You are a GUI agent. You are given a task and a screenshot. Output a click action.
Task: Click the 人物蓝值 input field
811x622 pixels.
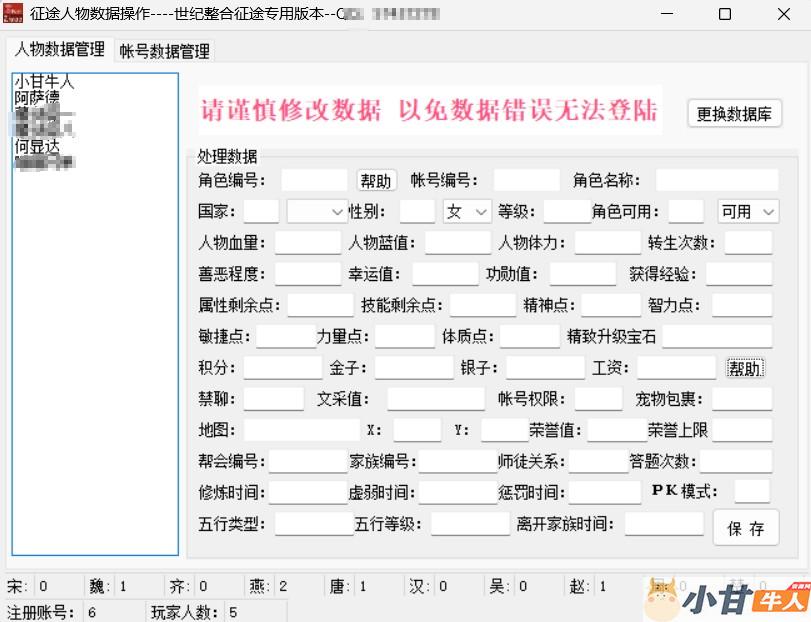pyautogui.click(x=458, y=242)
